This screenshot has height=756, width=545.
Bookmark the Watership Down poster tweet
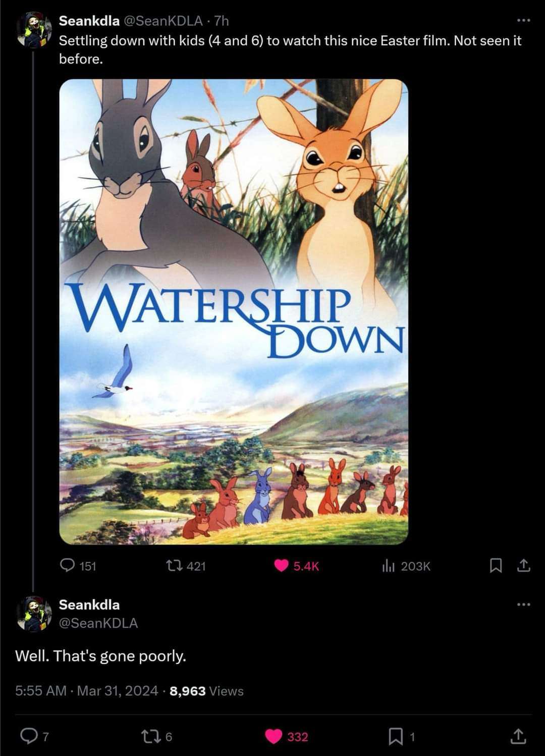click(x=496, y=566)
